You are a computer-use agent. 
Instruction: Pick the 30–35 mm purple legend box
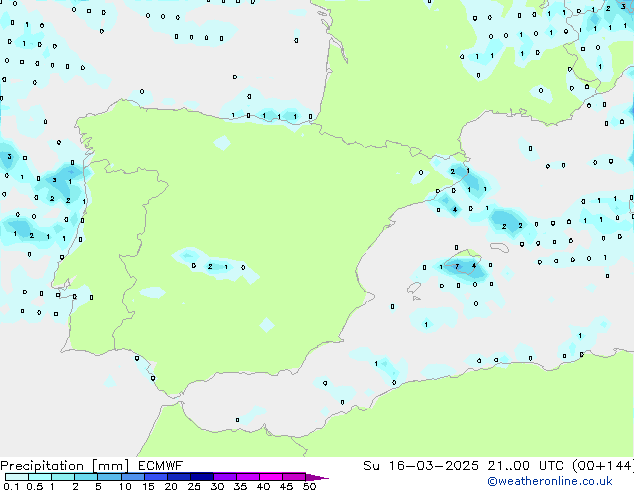coord(224,477)
